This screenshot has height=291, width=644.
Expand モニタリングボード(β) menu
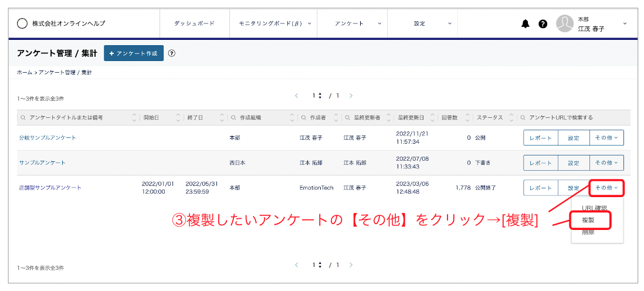coord(274,24)
